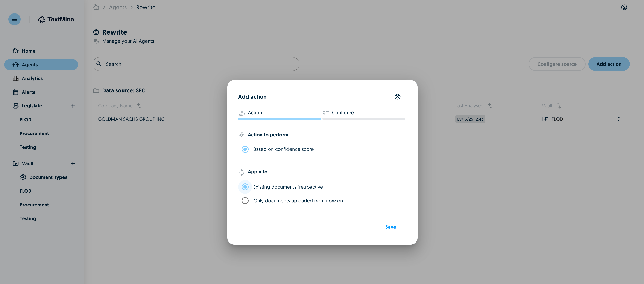
Task: Add new vault with Vault plus icon
Action: [x=73, y=163]
